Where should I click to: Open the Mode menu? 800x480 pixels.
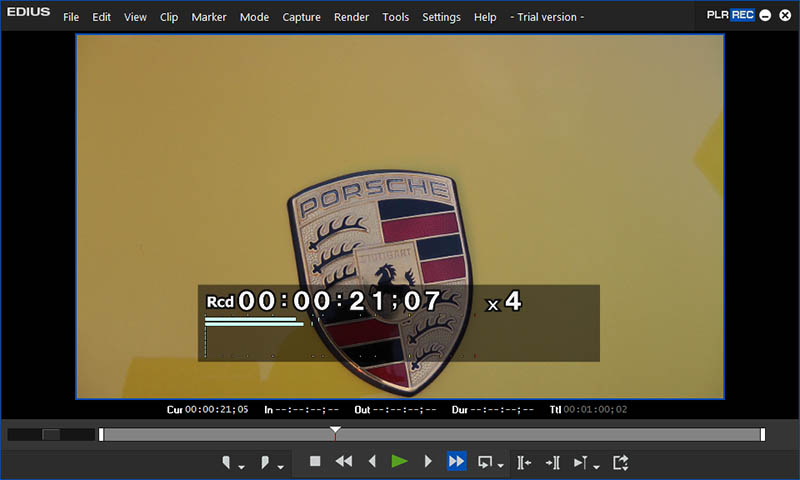pos(254,17)
